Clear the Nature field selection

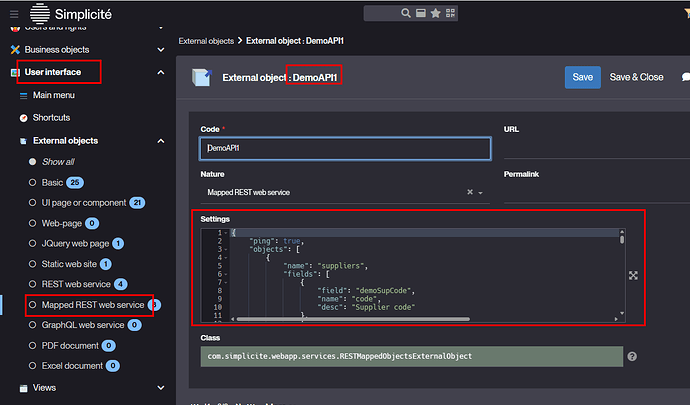(470, 192)
